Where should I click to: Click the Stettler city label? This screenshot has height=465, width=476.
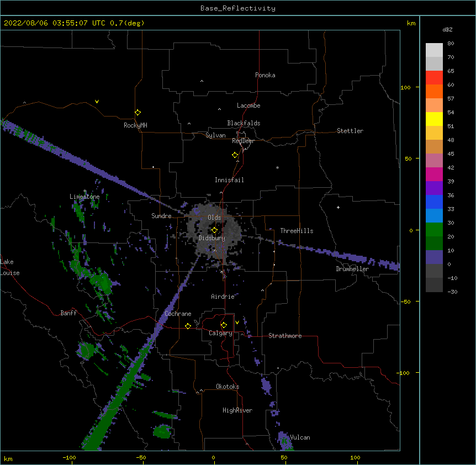coord(350,131)
